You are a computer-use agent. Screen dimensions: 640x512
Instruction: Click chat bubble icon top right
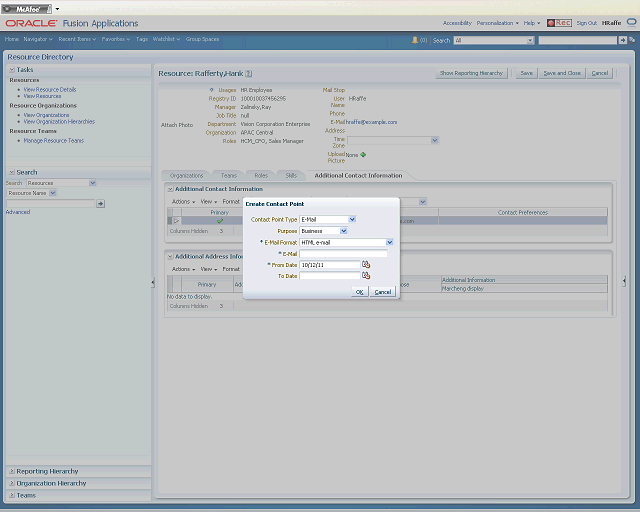[x=631, y=22]
